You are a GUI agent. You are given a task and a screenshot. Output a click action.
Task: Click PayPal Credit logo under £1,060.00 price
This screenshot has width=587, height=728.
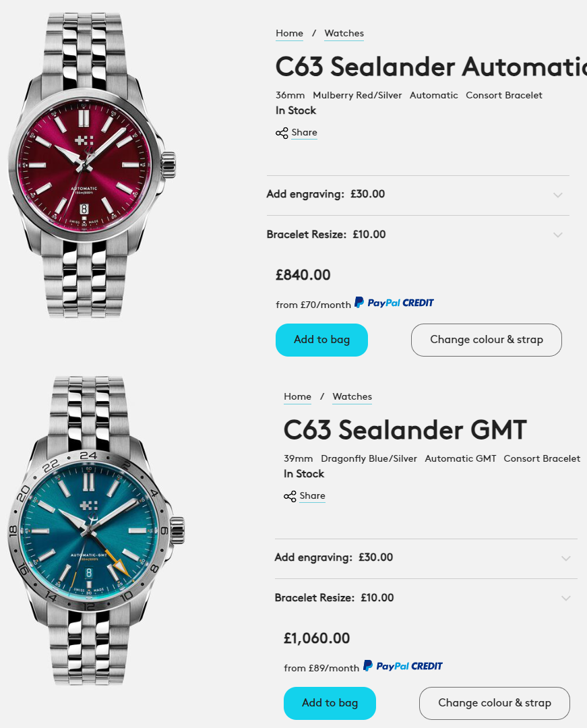click(x=403, y=666)
